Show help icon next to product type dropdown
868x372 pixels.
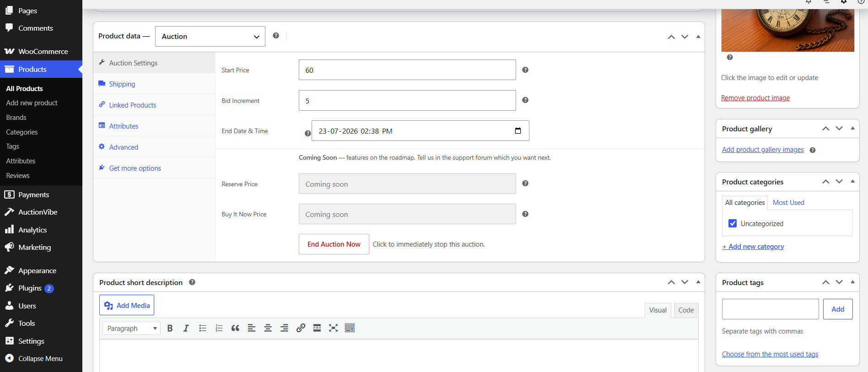[276, 36]
